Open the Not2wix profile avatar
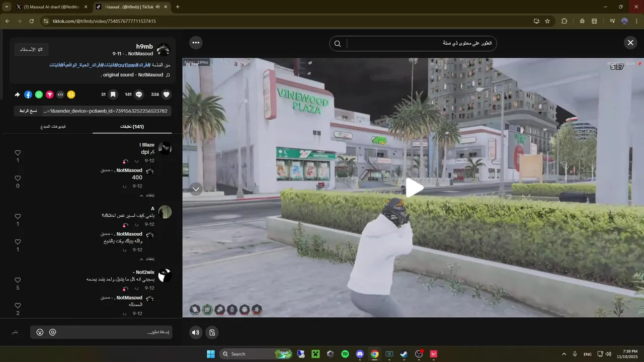644x362 pixels. click(165, 276)
